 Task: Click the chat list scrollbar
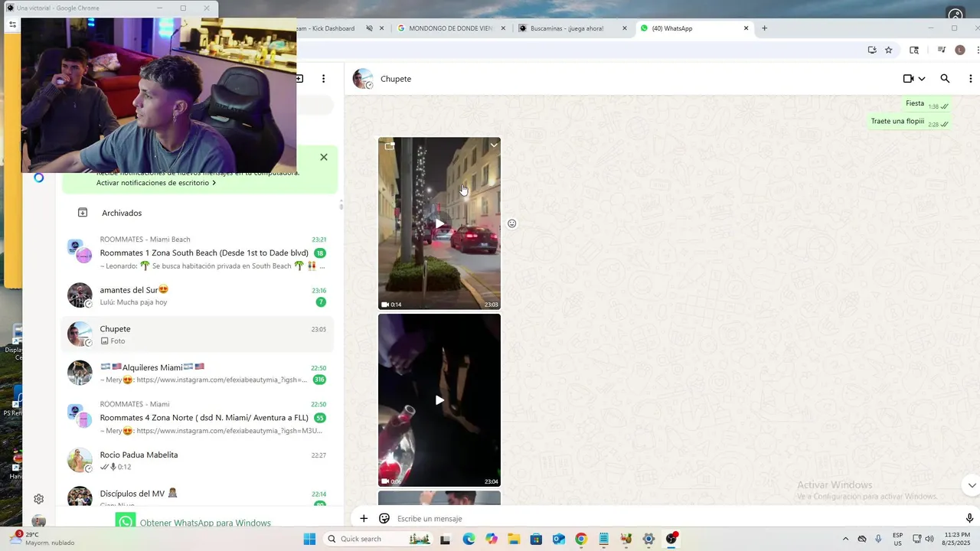coord(341,204)
